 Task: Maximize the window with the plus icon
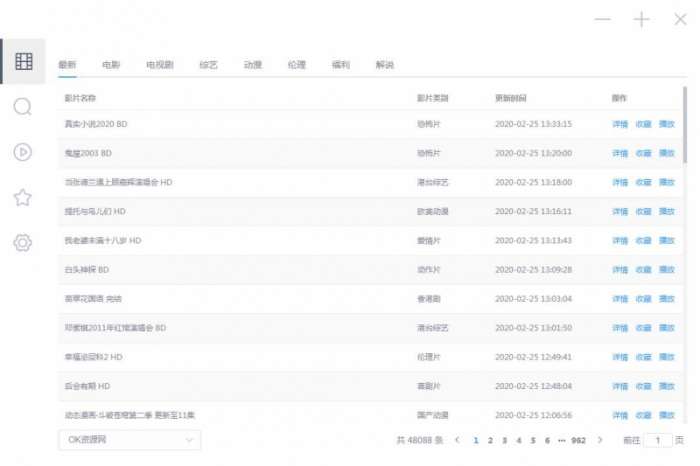pos(642,19)
